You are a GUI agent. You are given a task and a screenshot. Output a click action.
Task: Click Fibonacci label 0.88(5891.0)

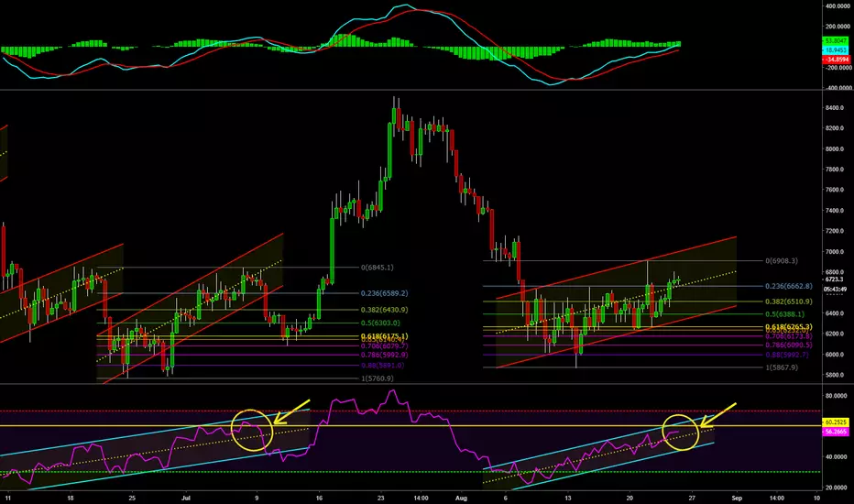382,365
